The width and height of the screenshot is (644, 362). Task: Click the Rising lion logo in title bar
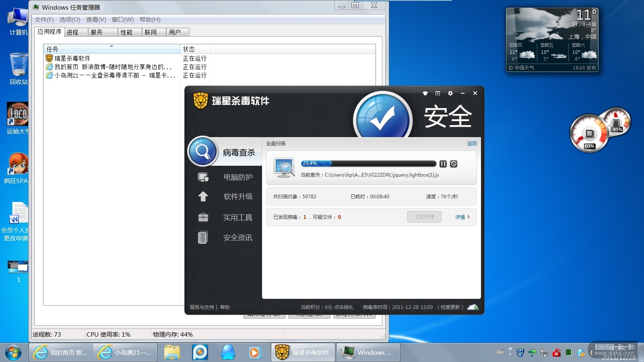pos(200,101)
